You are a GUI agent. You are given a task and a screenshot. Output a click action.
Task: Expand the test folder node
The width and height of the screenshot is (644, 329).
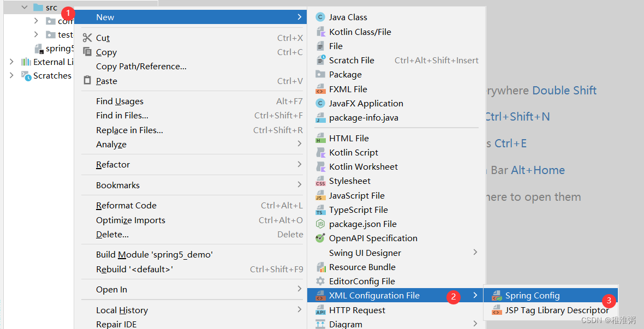36,34
